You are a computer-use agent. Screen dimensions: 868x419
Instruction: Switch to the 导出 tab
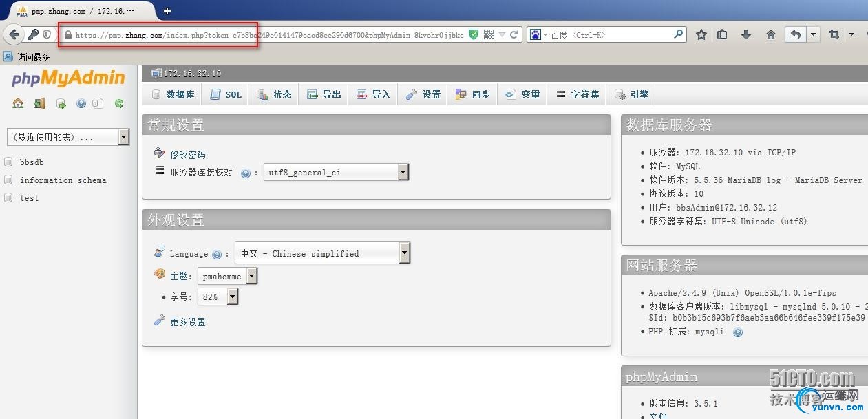click(324, 94)
